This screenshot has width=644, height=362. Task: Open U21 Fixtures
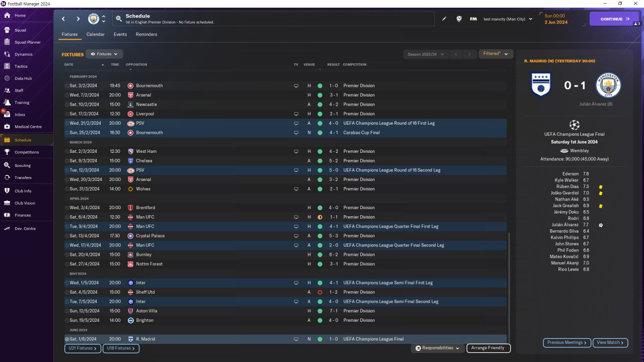pyautogui.click(x=83, y=348)
